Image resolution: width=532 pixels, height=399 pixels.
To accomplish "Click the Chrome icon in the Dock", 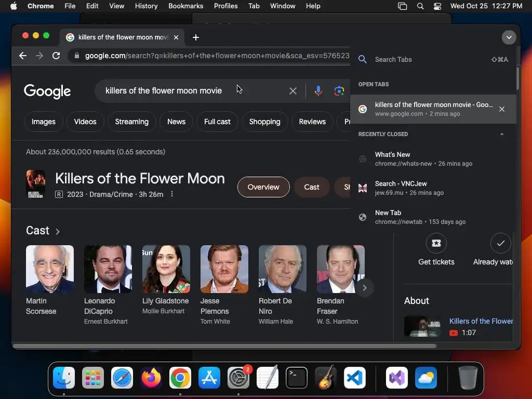I will 180,378.
